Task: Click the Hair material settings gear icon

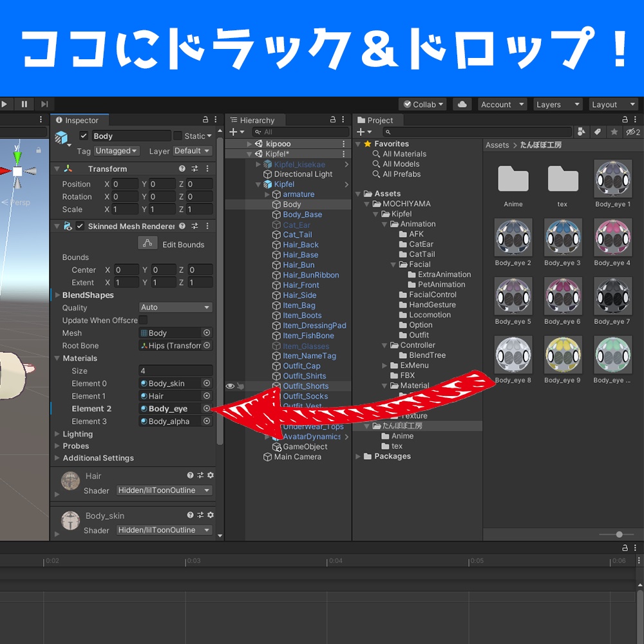Action: [x=209, y=475]
